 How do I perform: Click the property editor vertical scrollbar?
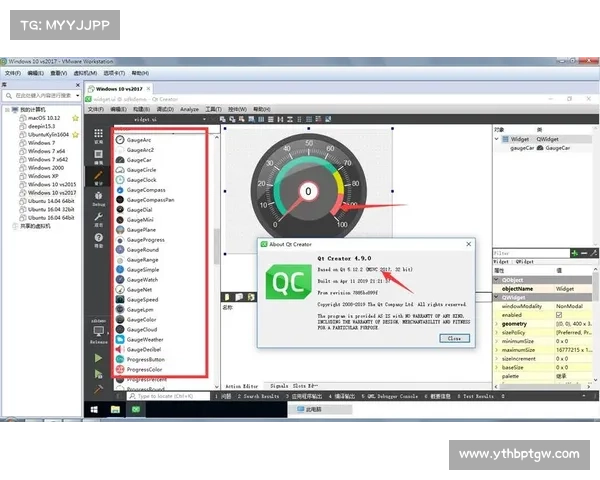(x=596, y=286)
